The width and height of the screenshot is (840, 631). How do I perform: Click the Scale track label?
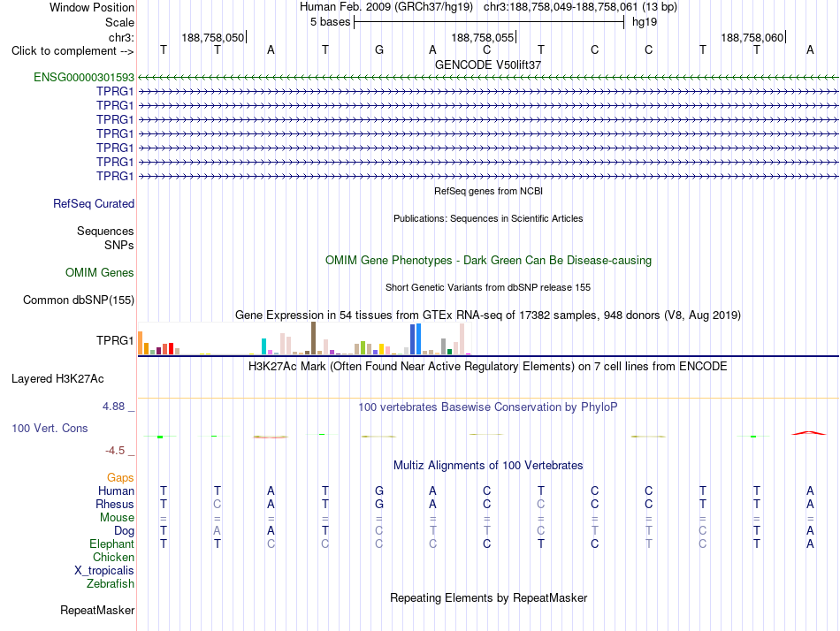tap(120, 22)
